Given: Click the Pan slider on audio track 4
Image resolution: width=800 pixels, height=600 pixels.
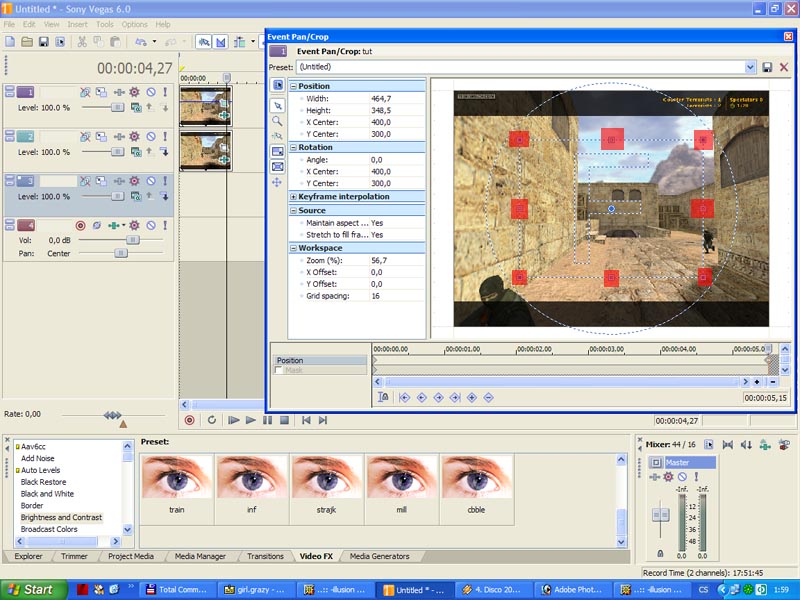Looking at the screenshot, I should 120,253.
